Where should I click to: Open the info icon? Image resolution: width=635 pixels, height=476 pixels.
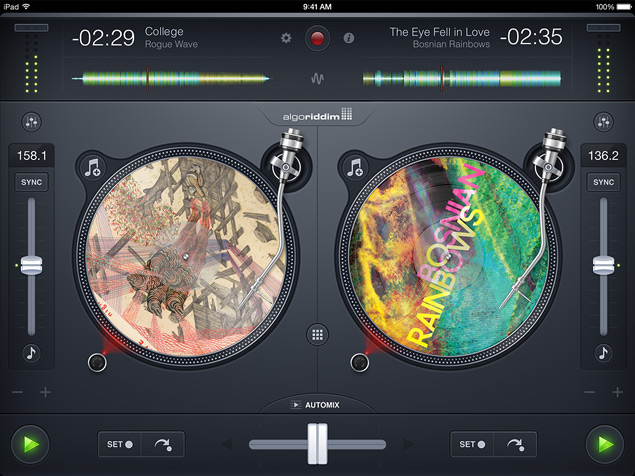(349, 38)
